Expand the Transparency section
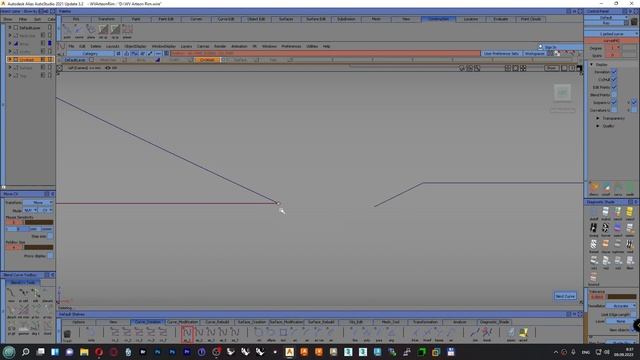Screen dimensions: 640x360 coord(598,118)
